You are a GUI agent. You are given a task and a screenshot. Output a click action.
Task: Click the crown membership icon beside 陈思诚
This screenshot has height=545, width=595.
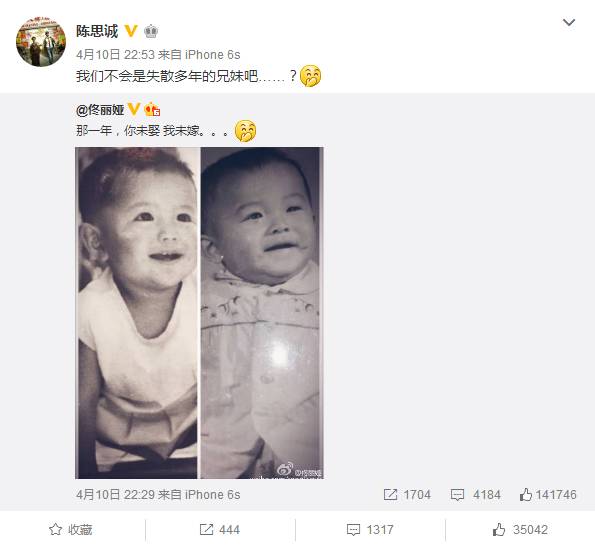[151, 31]
